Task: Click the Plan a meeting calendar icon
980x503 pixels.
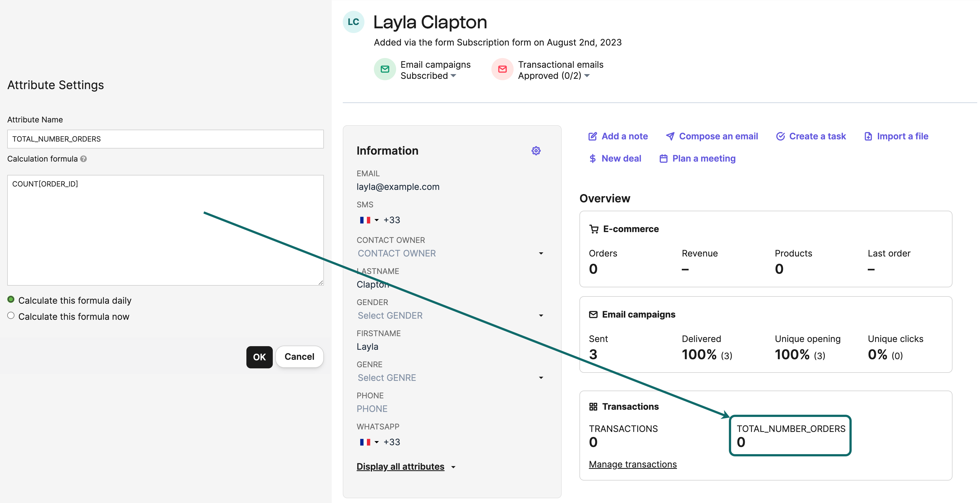Action: [x=663, y=159]
